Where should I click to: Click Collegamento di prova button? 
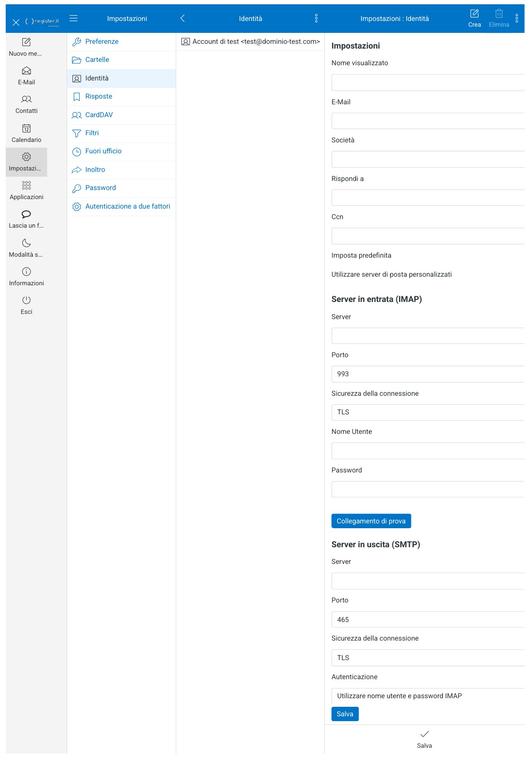[371, 521]
